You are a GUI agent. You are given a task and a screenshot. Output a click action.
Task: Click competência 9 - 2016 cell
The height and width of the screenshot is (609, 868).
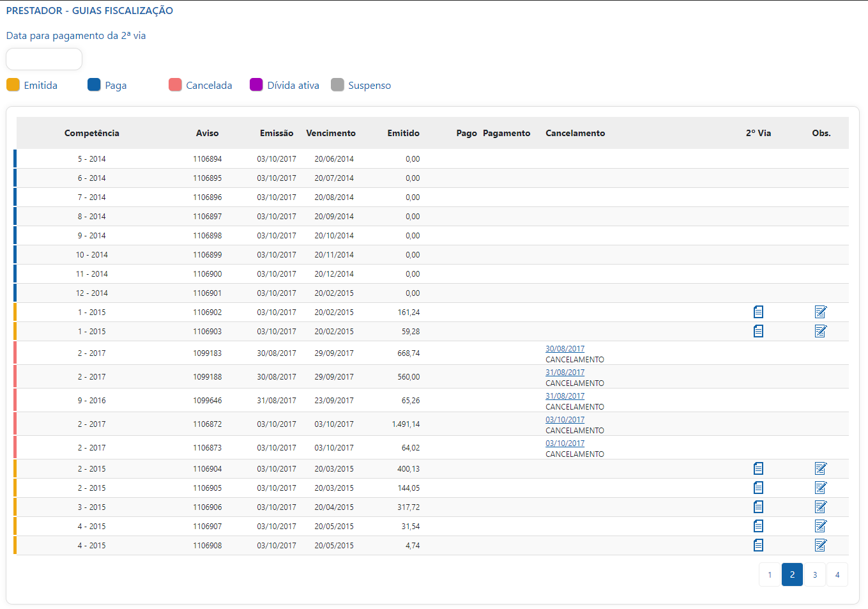tap(92, 401)
